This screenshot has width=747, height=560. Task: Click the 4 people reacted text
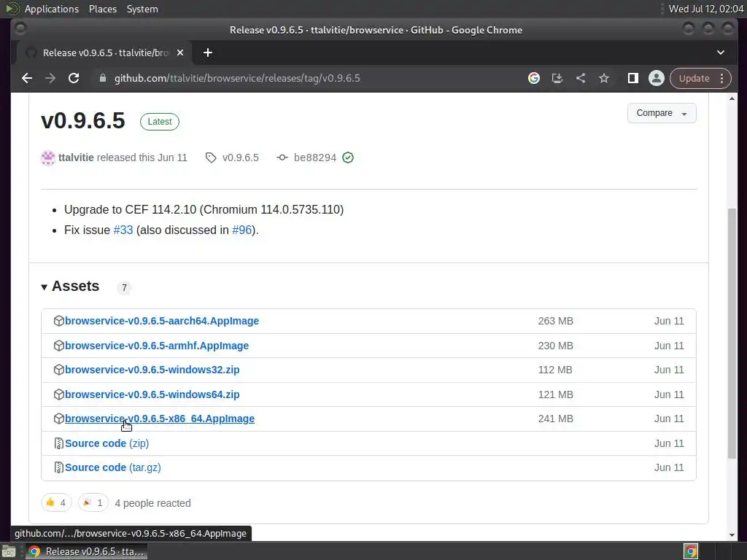click(x=152, y=503)
